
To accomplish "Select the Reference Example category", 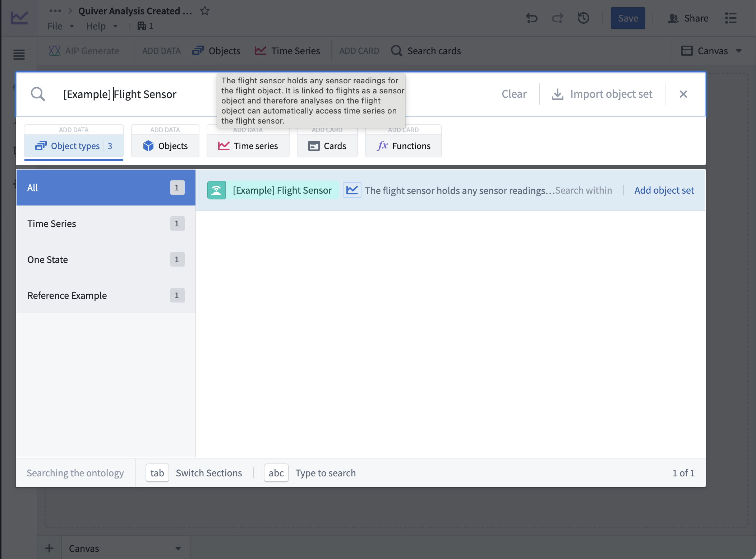I will pos(106,295).
